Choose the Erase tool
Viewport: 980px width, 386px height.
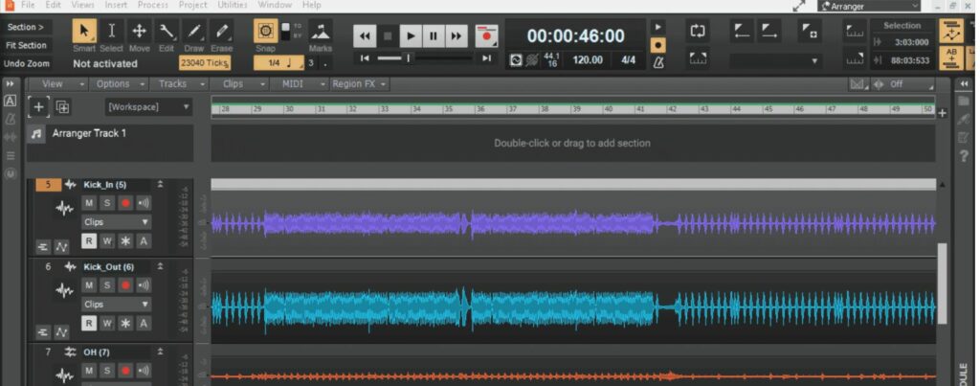[x=222, y=34]
